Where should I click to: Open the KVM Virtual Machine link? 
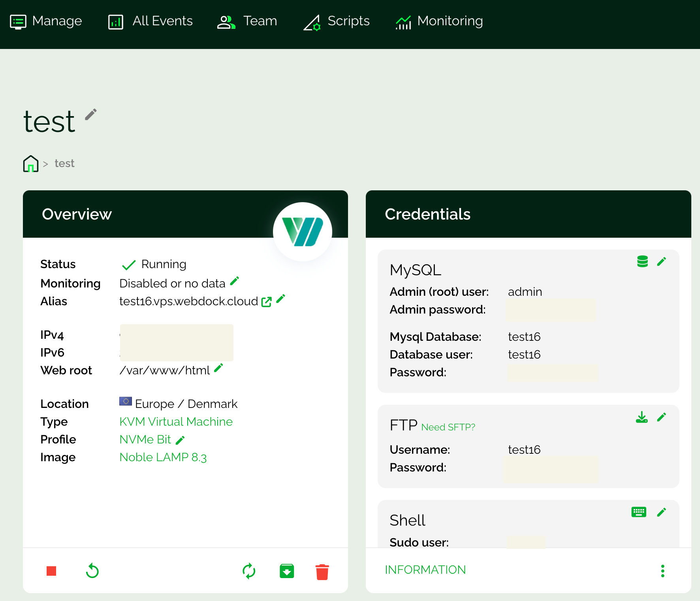(176, 422)
